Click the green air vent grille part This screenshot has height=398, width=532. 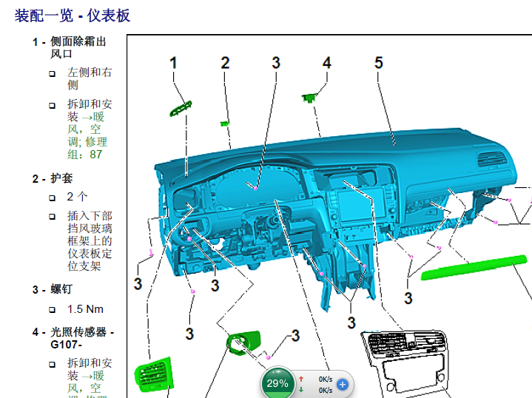click(154, 373)
